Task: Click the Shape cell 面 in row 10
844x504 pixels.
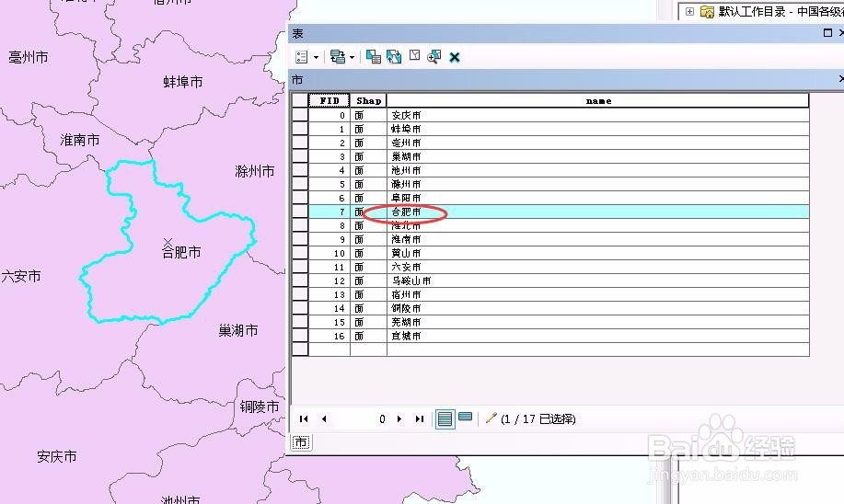Action: [369, 253]
